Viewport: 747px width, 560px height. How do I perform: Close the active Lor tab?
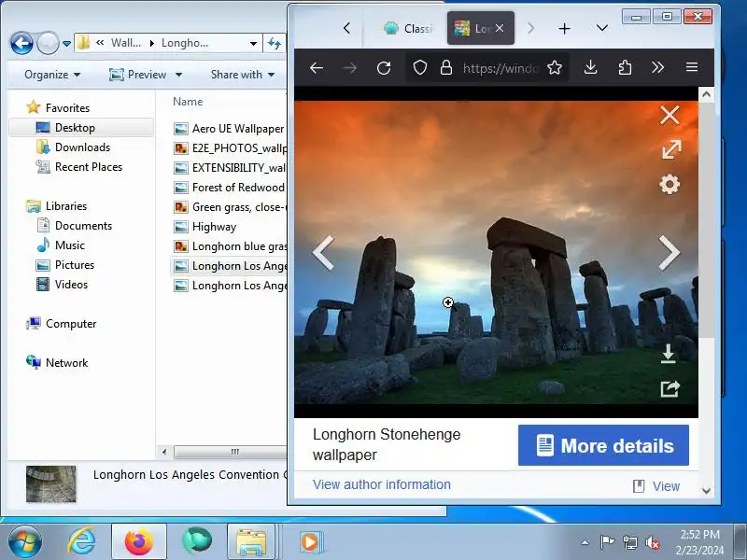pos(500,28)
